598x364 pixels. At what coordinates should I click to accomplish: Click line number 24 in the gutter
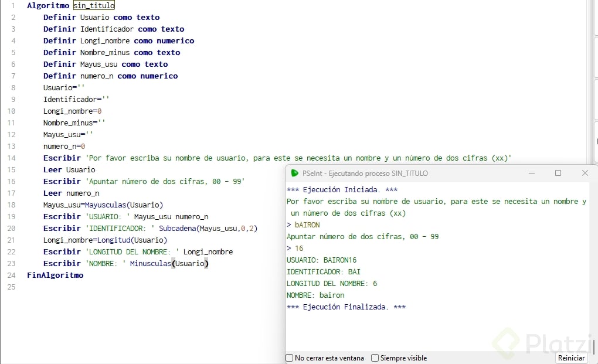[x=12, y=275]
